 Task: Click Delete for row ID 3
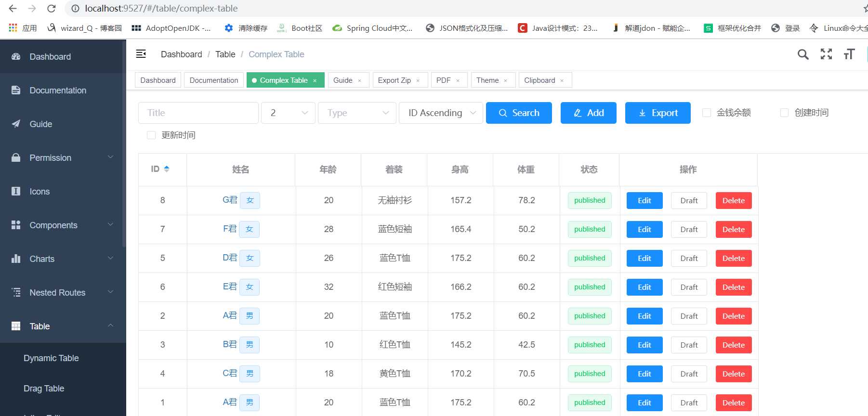734,345
